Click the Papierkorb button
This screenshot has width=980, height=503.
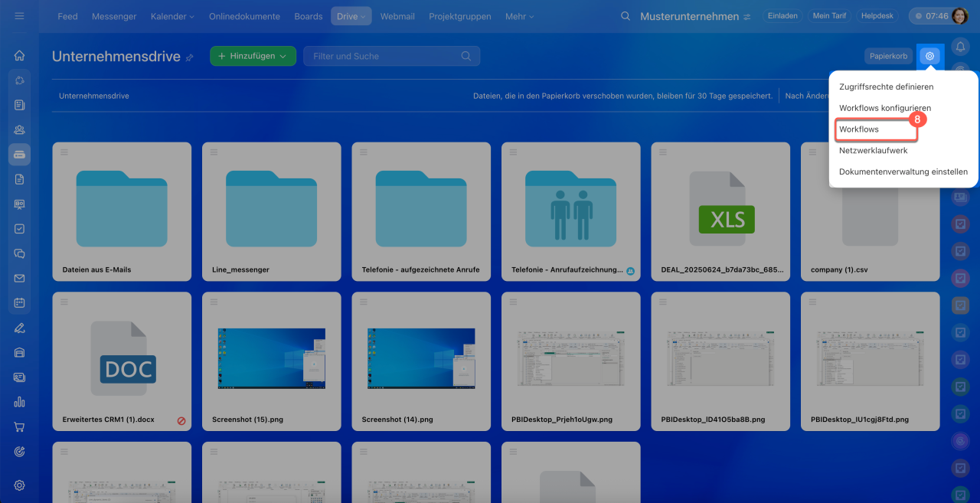888,56
